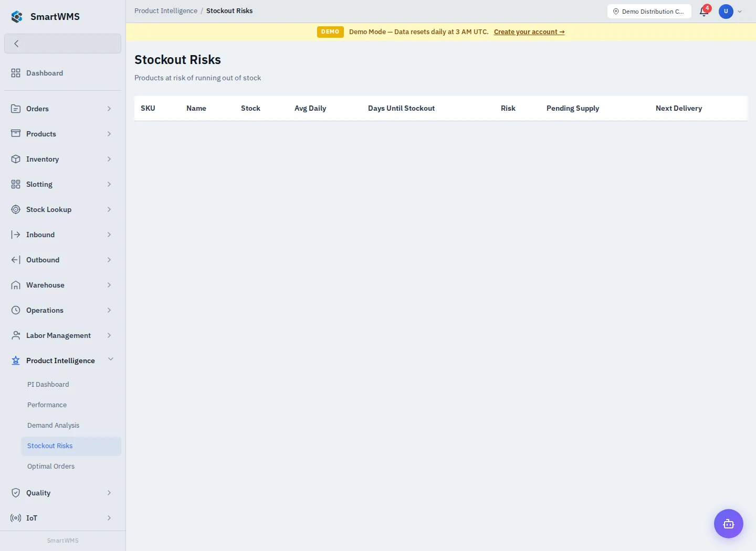This screenshot has width=756, height=551.
Task: Click the Dashboard grid icon
Action: pos(16,73)
